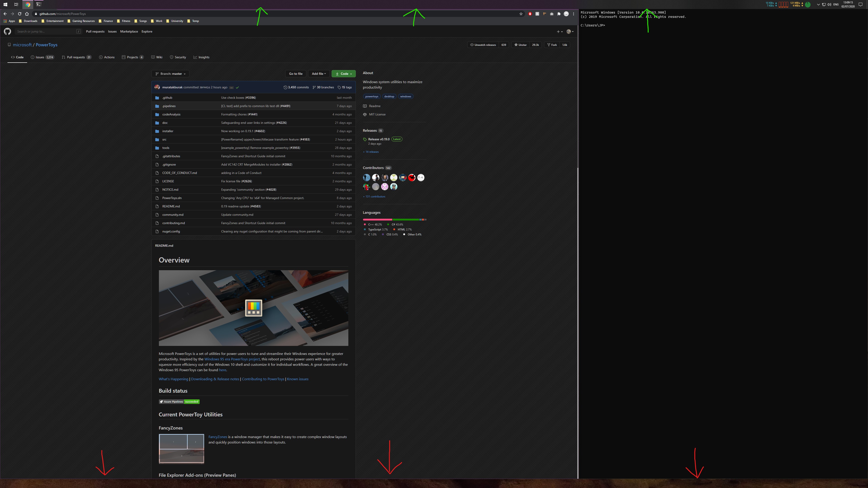Open the Azure Pipelines succeeded badge
868x488 pixels.
179,401
